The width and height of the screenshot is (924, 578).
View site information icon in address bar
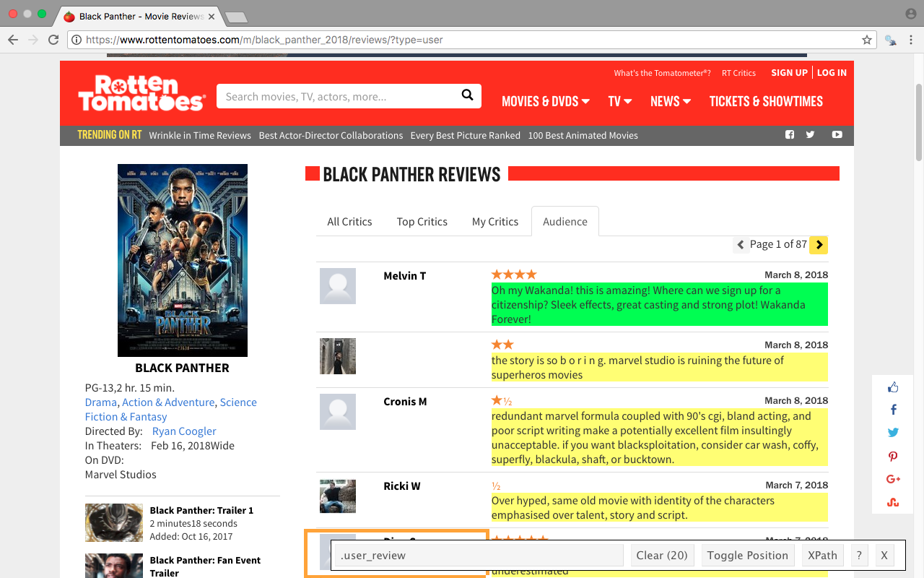coord(77,40)
